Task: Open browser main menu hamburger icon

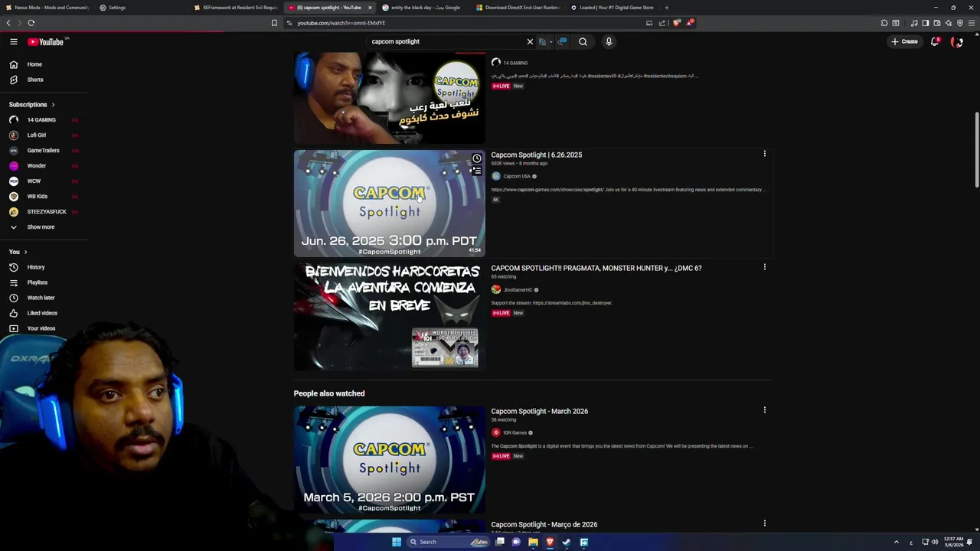Action: point(972,23)
